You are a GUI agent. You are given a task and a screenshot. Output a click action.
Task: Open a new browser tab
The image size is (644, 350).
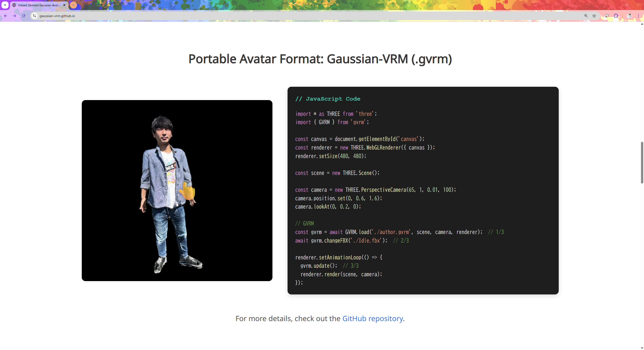point(73,5)
